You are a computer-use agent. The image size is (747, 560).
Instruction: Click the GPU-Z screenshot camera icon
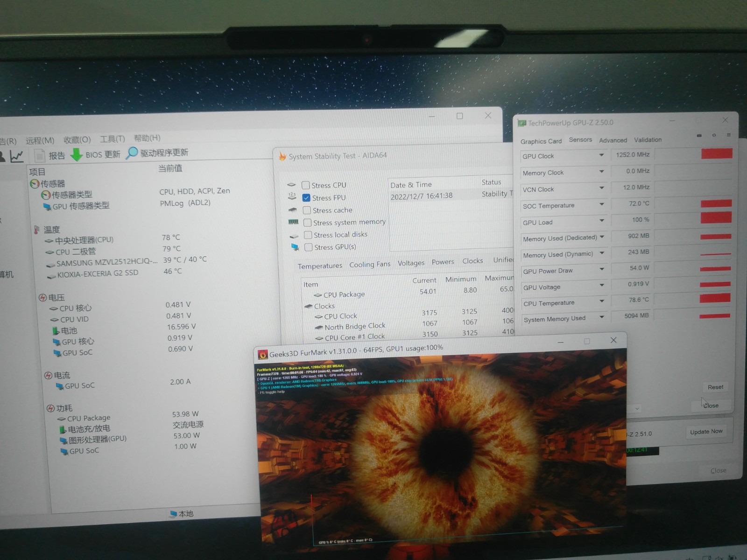(699, 135)
